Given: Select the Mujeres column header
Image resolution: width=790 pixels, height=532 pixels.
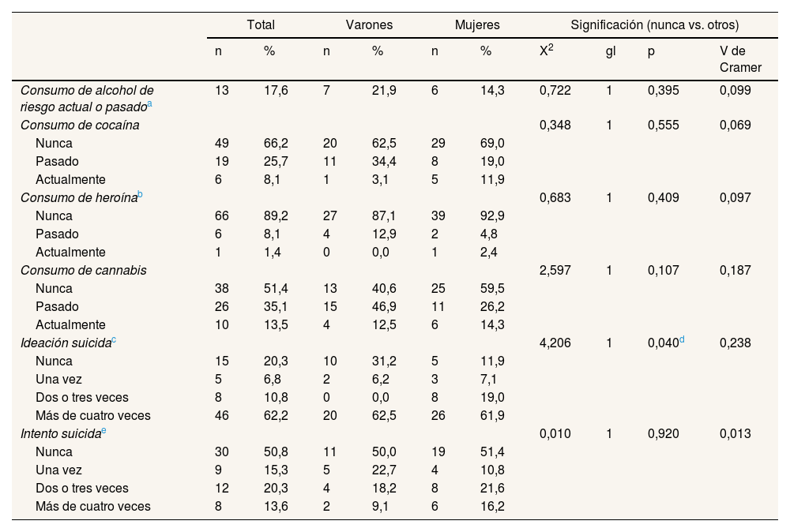Looking at the screenshot, I should [x=477, y=25].
